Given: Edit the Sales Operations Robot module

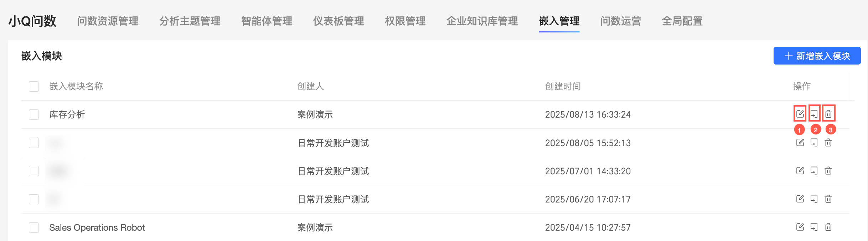Looking at the screenshot, I should click(x=800, y=227).
